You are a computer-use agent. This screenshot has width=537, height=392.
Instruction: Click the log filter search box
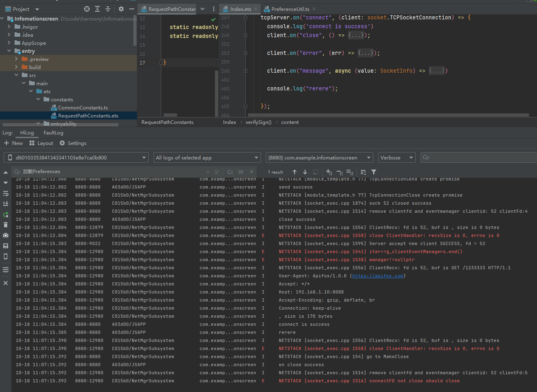(x=478, y=157)
